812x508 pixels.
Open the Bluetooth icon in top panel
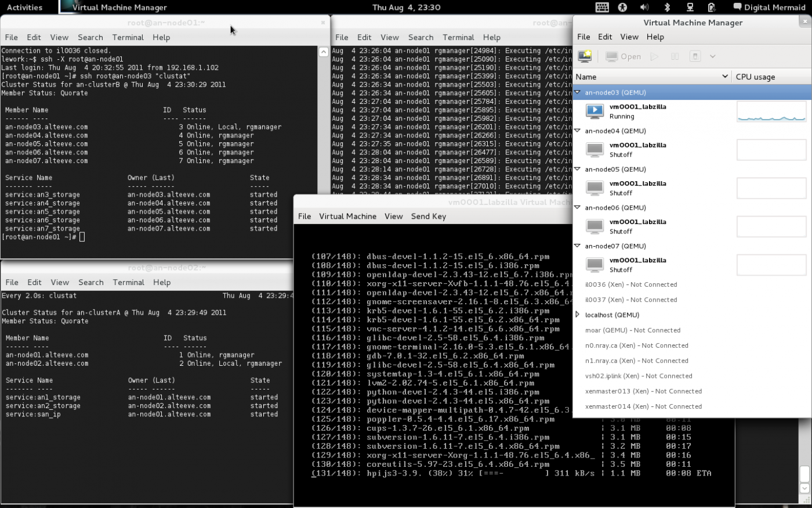click(667, 7)
